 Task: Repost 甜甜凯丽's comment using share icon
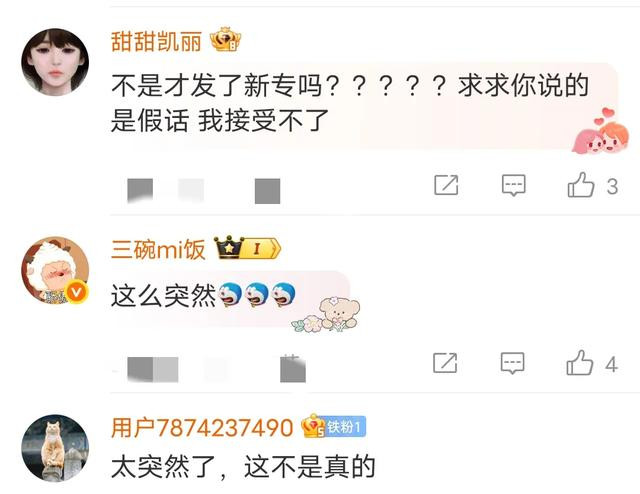point(446,185)
